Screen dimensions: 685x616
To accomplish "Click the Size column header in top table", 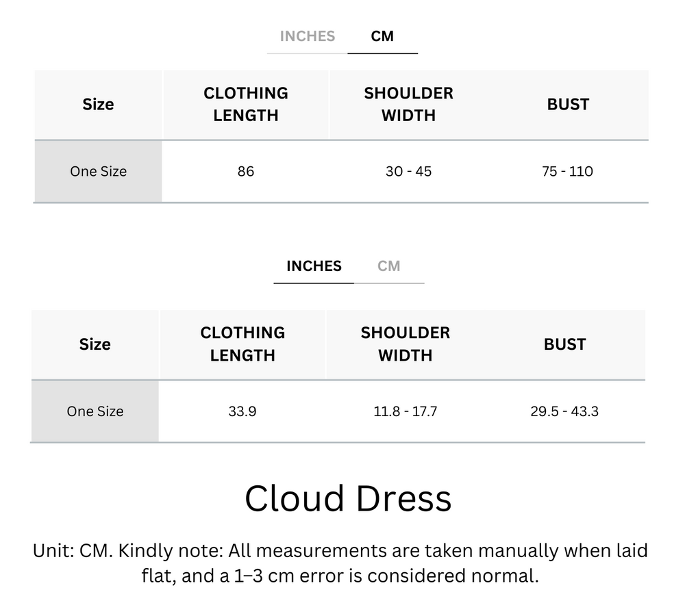I will coord(98,104).
